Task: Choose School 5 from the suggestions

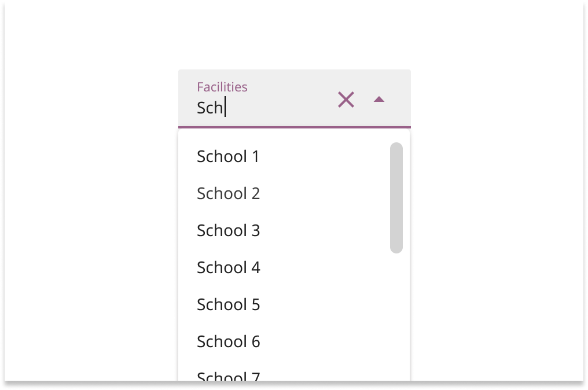Action: 228,304
